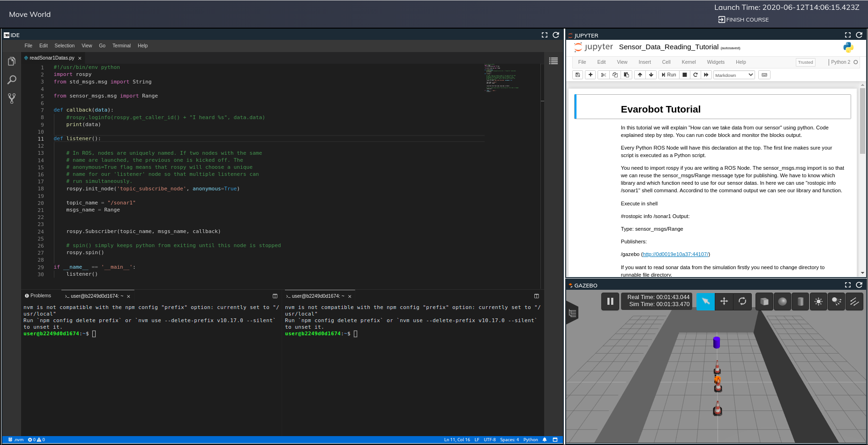This screenshot has width=868, height=445.
Task: Restart the kernel with circular arrow icon
Action: coord(696,75)
